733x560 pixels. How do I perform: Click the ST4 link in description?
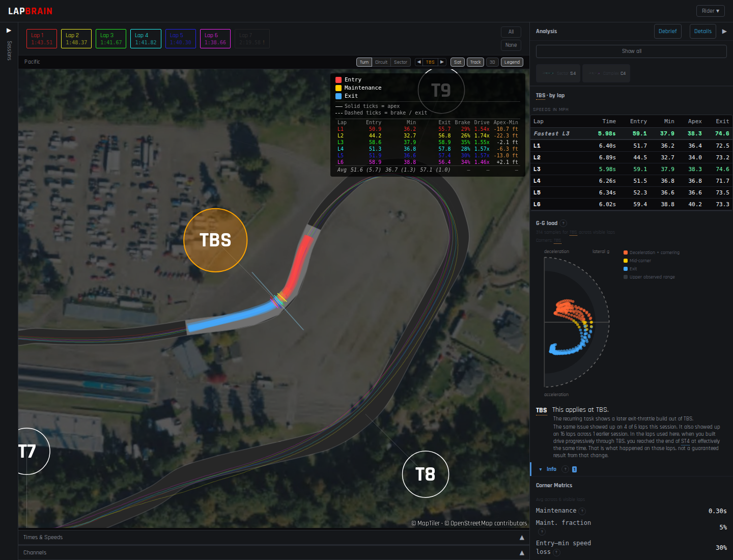(x=685, y=441)
